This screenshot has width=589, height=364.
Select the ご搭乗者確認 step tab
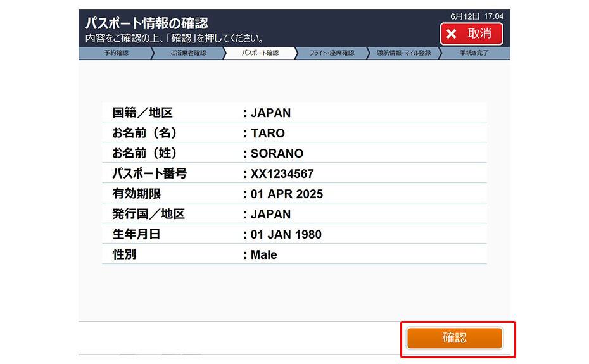pyautogui.click(x=187, y=53)
